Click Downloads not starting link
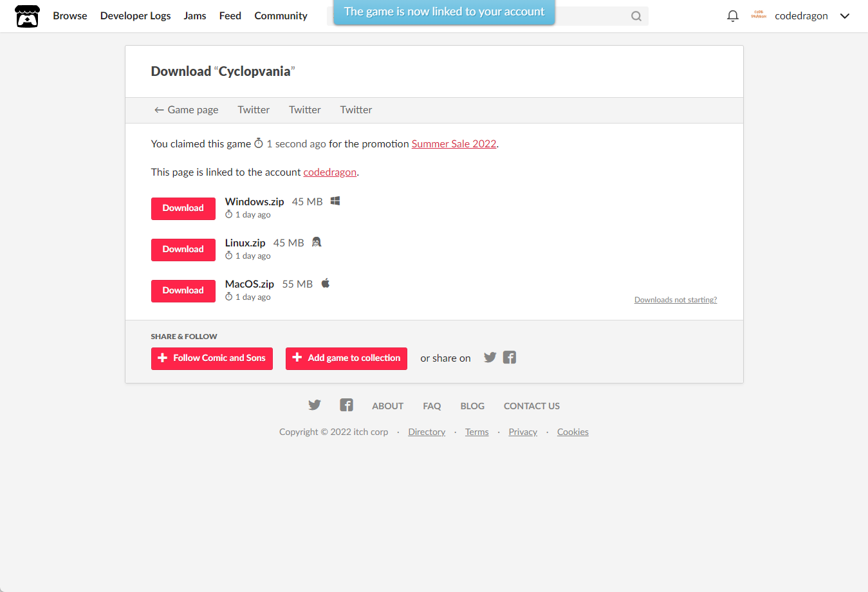This screenshot has height=592, width=868. click(x=676, y=300)
